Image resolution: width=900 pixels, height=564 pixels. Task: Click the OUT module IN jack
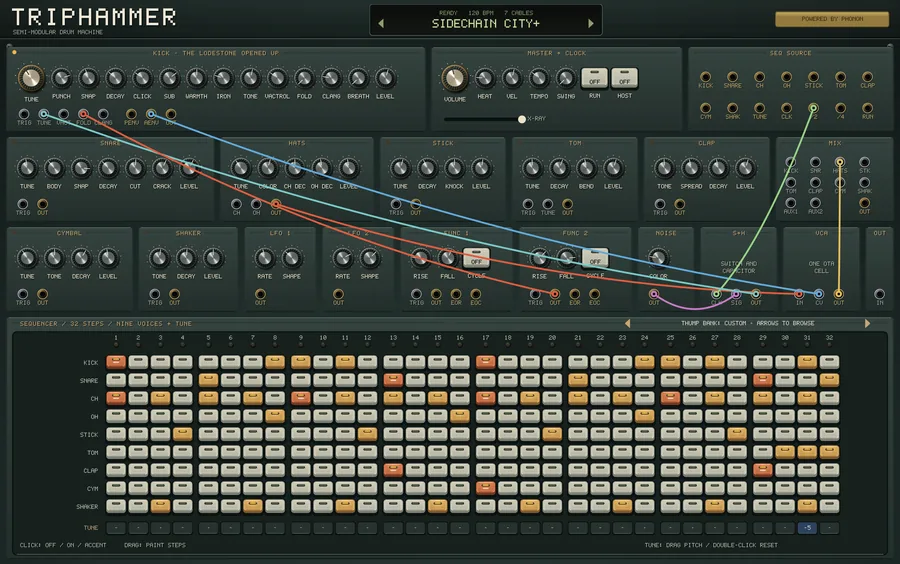(879, 294)
